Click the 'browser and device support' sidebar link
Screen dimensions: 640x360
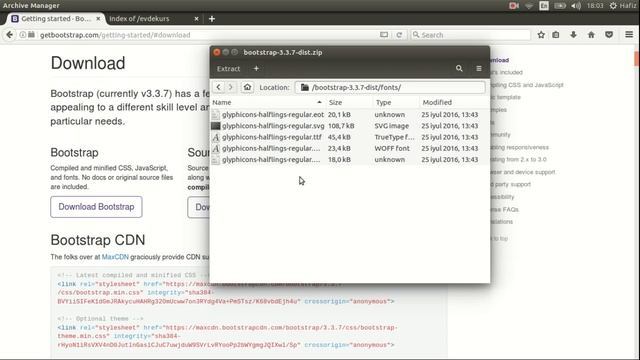point(523,172)
